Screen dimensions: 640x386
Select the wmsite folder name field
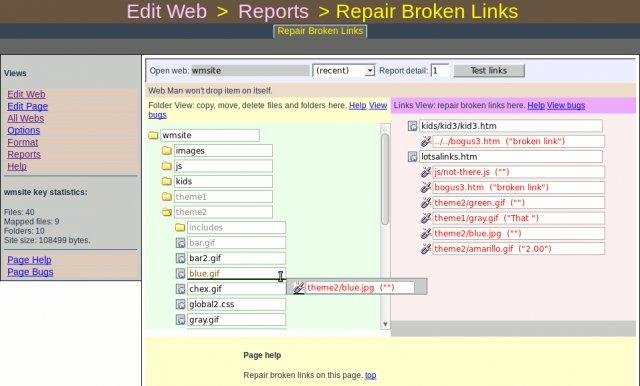pos(210,135)
